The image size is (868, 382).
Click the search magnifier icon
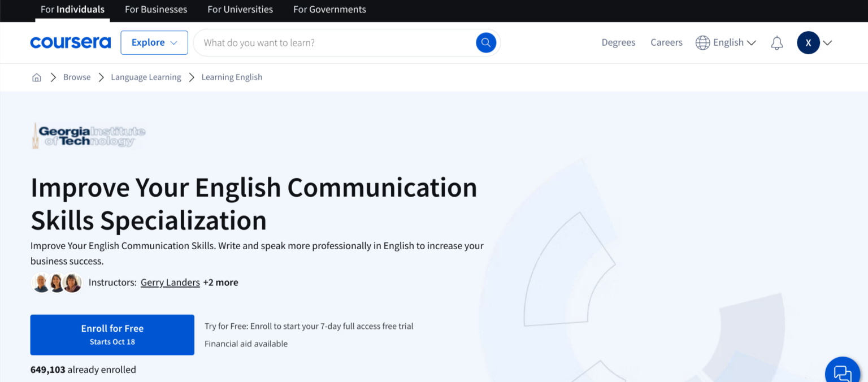pos(485,42)
